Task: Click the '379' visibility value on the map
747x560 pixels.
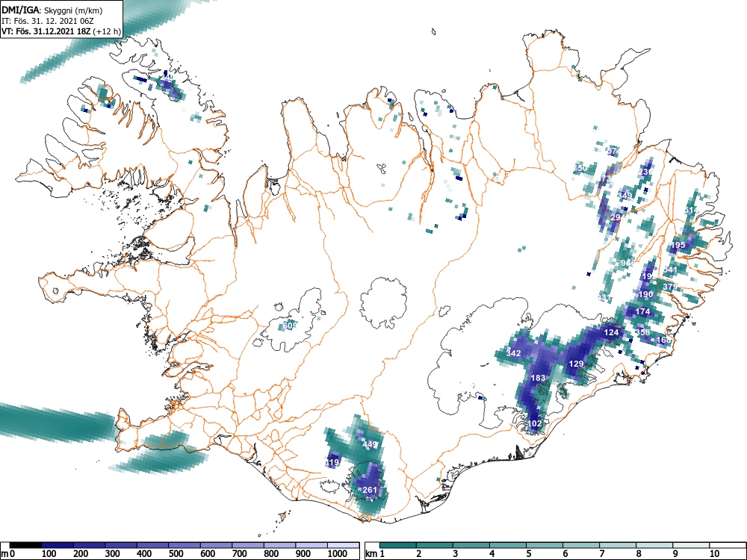Action: pos(670,287)
